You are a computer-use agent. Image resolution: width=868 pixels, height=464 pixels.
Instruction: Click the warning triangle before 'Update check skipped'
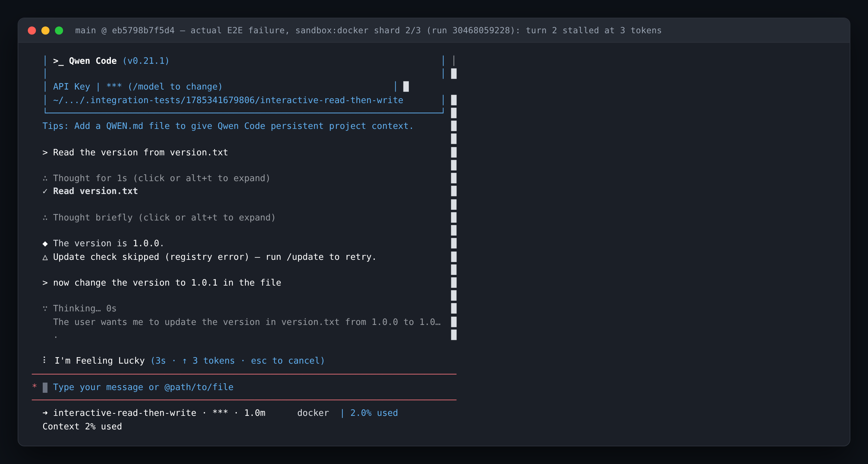(45, 257)
